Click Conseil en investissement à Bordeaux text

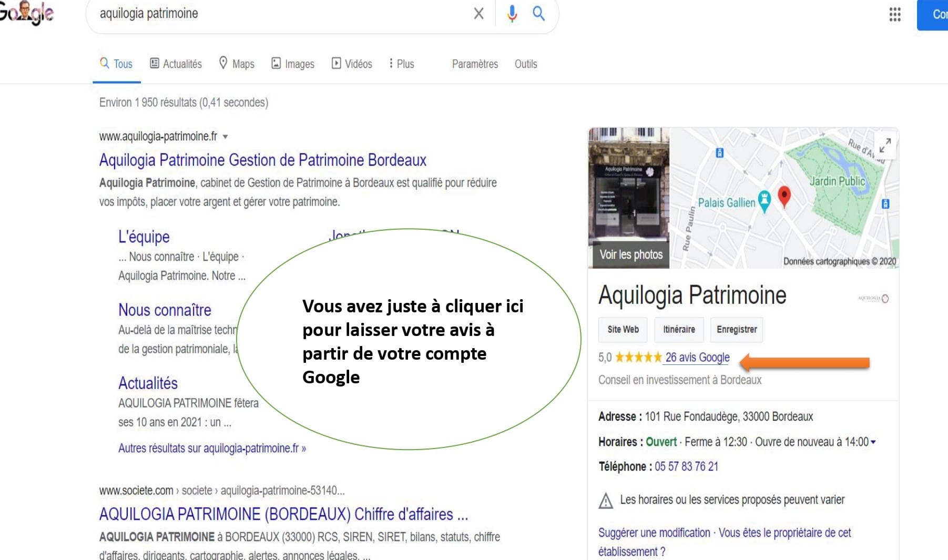[680, 380]
